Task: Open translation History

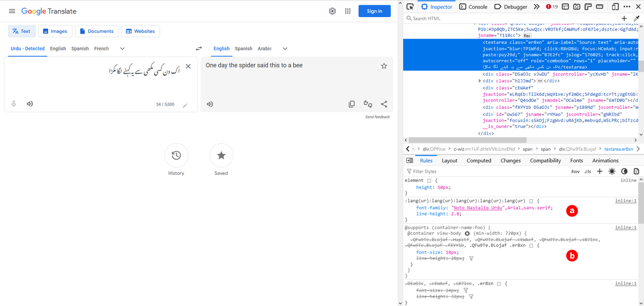Action: 176,155
